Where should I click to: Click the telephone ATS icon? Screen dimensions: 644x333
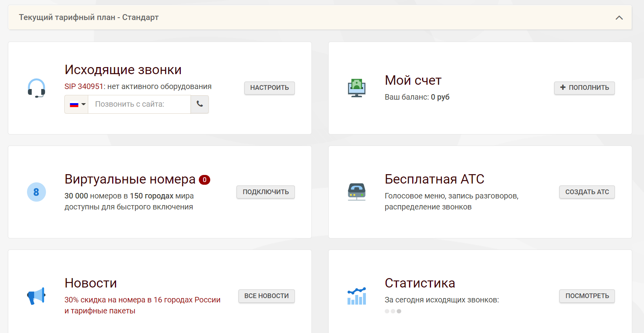[x=357, y=192]
